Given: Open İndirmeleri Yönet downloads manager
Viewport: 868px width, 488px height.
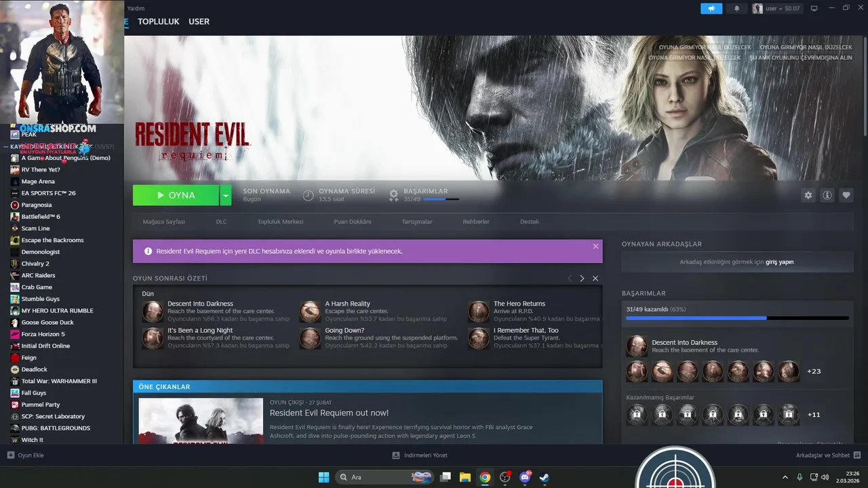Looking at the screenshot, I should [420, 455].
